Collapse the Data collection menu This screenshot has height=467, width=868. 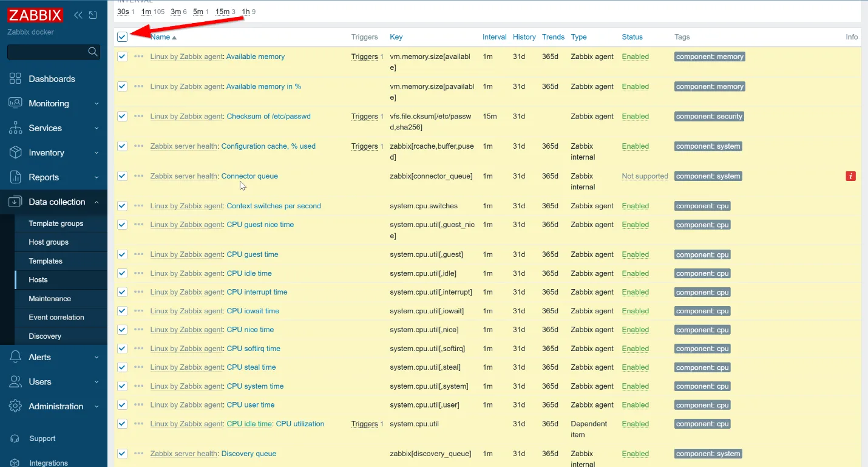coord(53,202)
